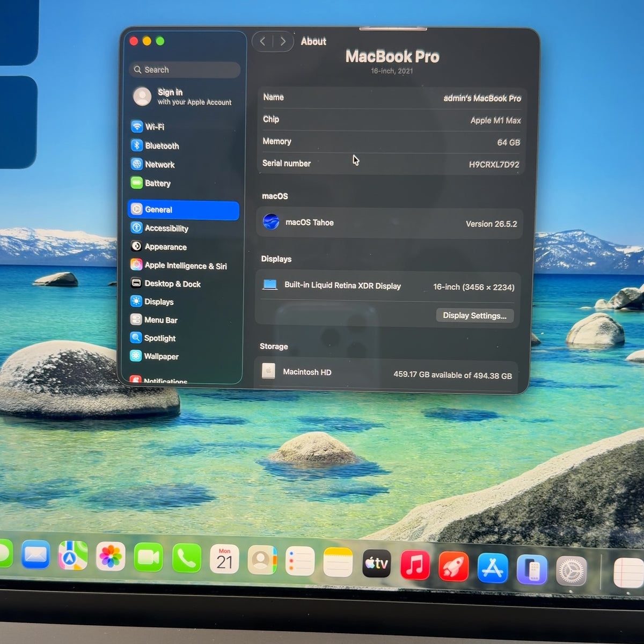Click the admin's MacBook Pro name value
Image resolution: width=644 pixels, height=644 pixels.
point(482,98)
